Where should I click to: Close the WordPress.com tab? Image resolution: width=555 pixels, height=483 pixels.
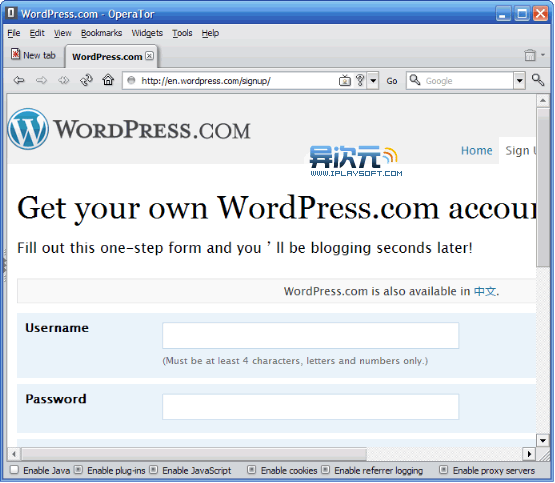(x=150, y=56)
